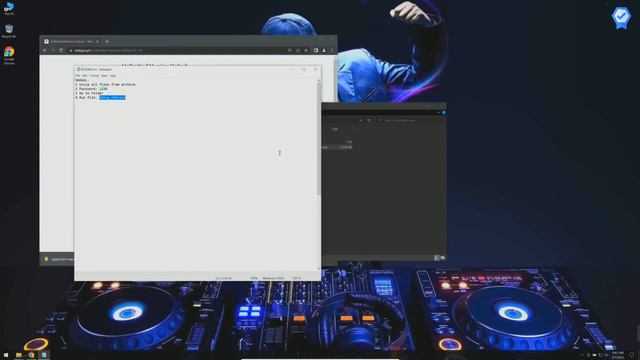Open a new Chrome tab
Viewport: 640px width, 360px height.
107,41
